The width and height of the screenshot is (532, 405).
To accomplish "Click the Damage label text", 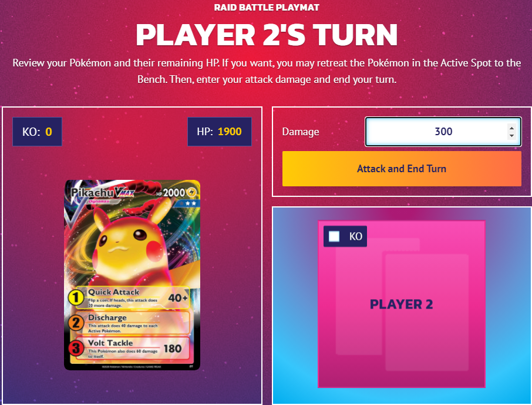I will tap(301, 132).
